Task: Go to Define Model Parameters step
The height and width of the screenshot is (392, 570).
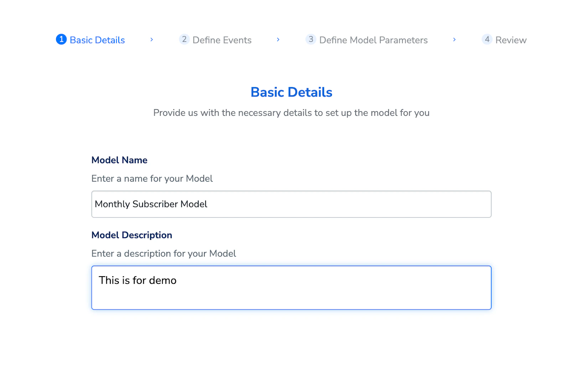Action: pyautogui.click(x=373, y=40)
